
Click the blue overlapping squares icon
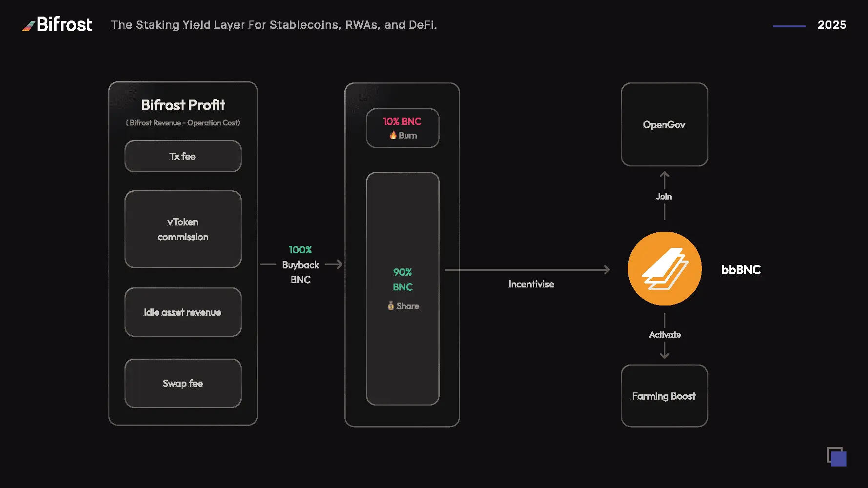tap(837, 457)
